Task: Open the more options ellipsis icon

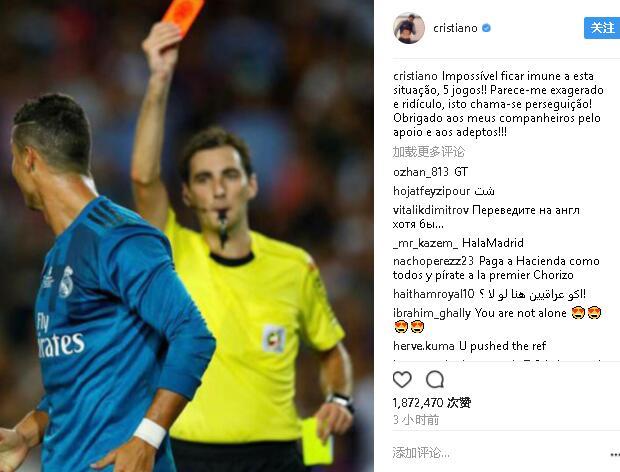Action: point(615,455)
